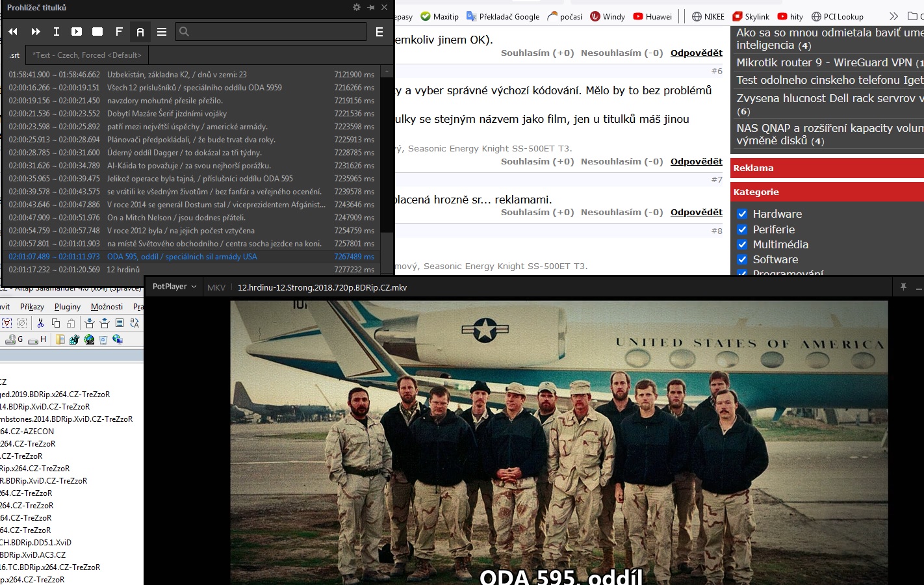Open subtitle browser settings gear

pyautogui.click(x=357, y=7)
